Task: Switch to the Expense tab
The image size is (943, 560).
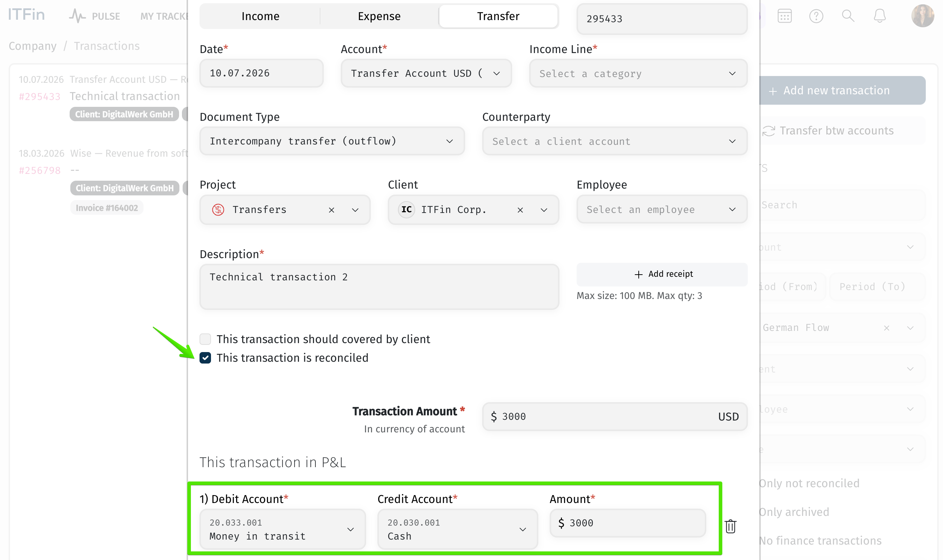Action: point(379,16)
